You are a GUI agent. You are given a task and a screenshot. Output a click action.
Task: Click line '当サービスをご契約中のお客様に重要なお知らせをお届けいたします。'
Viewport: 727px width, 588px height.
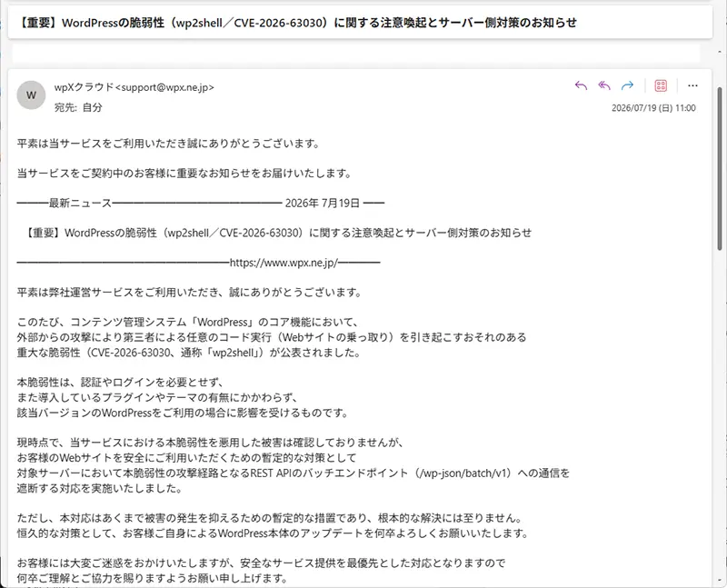click(185, 174)
